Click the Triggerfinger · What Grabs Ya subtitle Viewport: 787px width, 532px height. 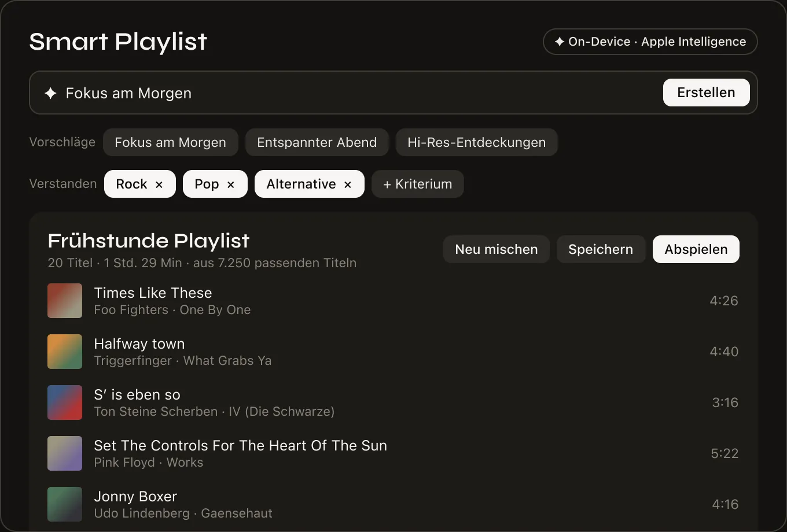pyautogui.click(x=183, y=361)
